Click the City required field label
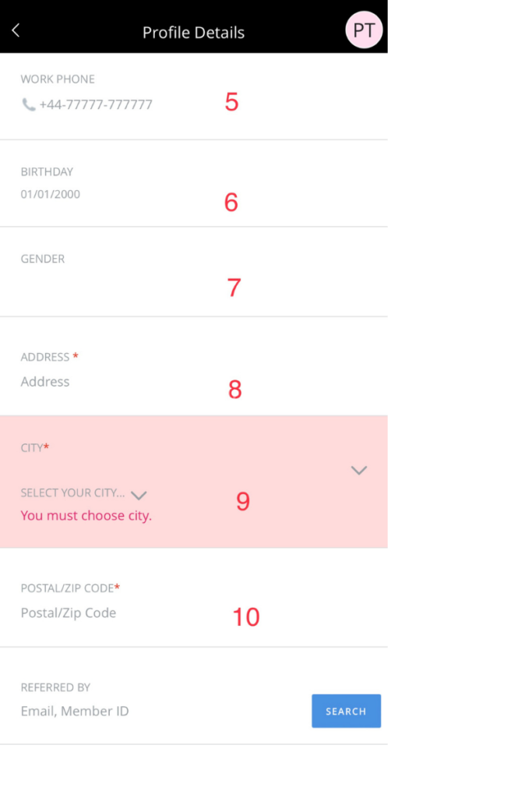The image size is (532, 798). pyautogui.click(x=35, y=448)
